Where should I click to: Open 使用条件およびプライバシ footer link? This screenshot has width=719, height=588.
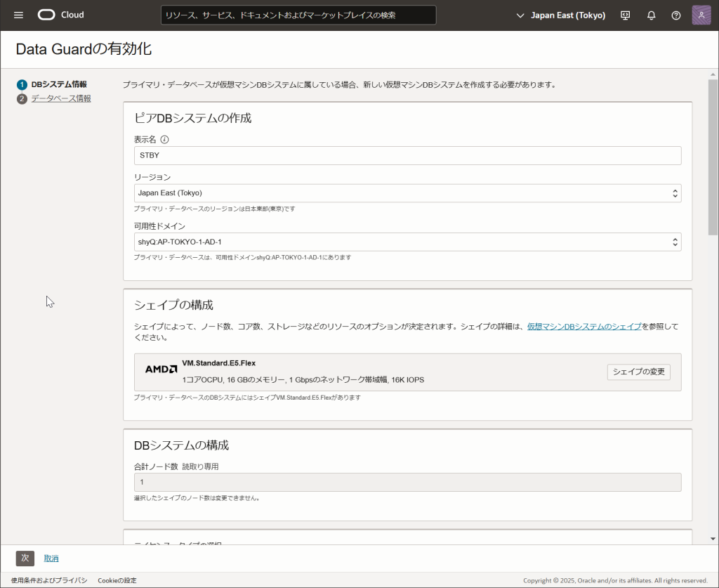point(49,580)
